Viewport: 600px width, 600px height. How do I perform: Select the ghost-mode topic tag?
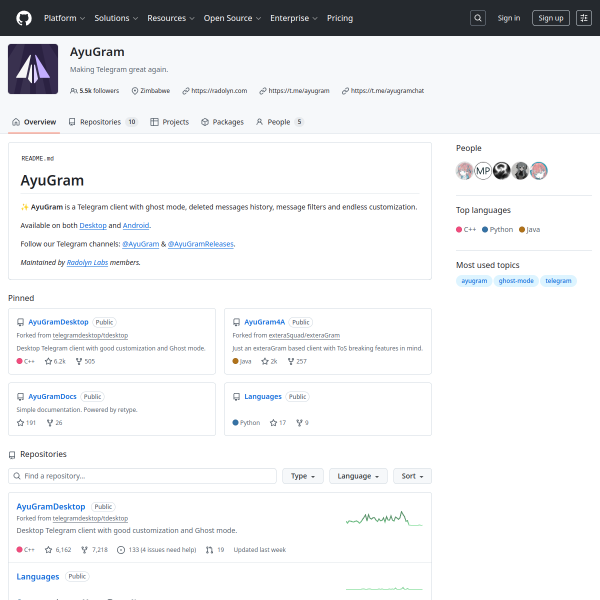click(x=516, y=280)
